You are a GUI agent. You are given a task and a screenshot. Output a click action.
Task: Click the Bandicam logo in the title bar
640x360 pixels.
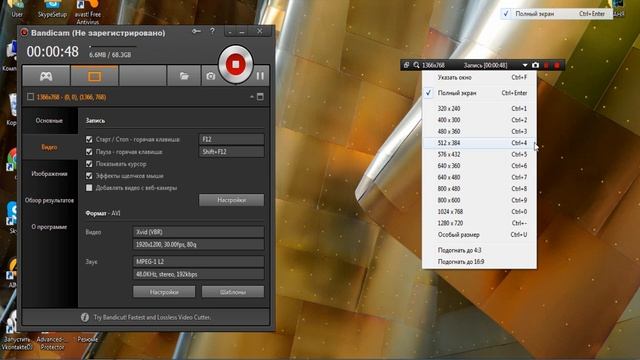click(24, 32)
